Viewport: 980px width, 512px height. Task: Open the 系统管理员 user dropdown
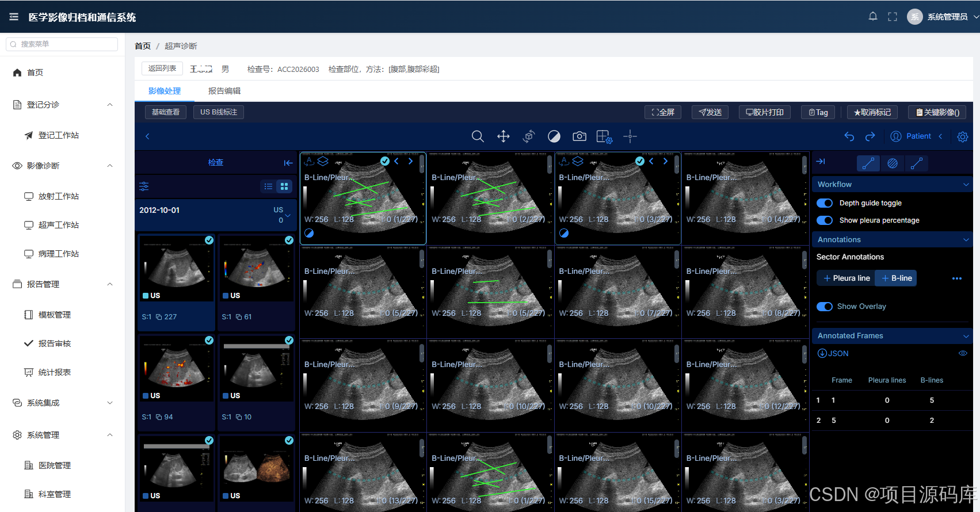tap(943, 17)
